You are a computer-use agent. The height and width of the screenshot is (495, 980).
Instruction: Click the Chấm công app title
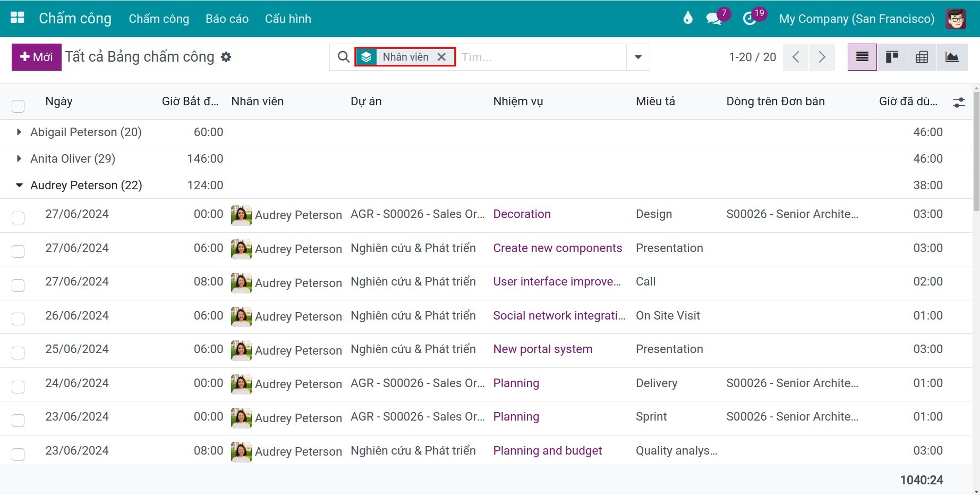click(75, 19)
